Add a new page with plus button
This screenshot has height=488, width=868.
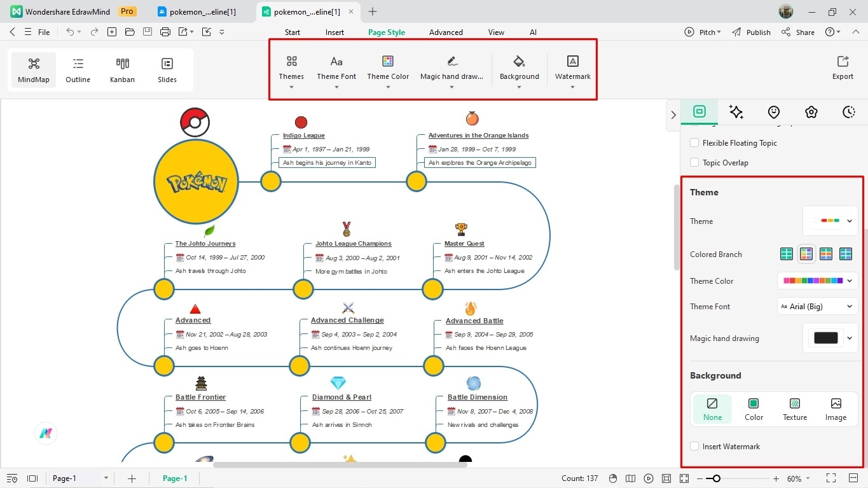[x=132, y=478]
